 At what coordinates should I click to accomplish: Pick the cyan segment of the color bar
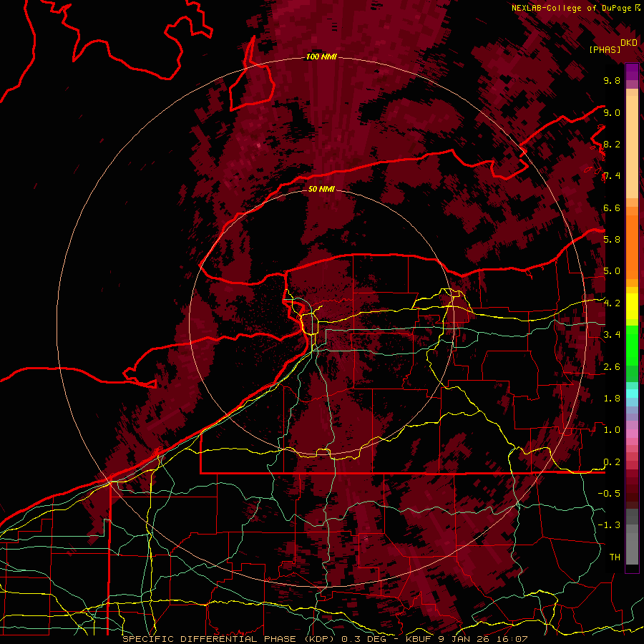click(632, 394)
